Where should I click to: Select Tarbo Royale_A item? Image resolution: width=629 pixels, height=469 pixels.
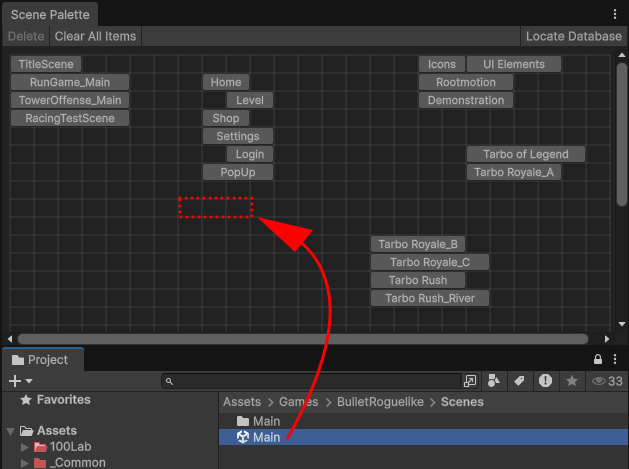(514, 173)
